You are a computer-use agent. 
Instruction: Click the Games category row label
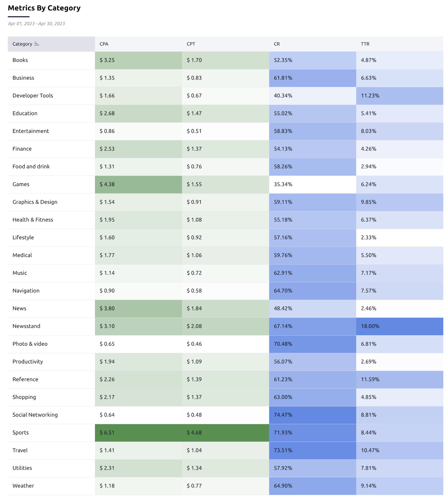pyautogui.click(x=21, y=184)
